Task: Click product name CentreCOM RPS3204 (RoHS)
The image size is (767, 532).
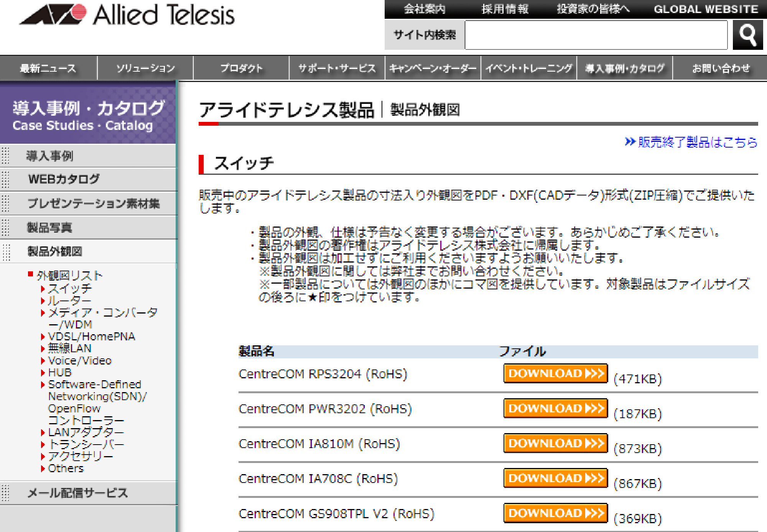Action: click(323, 374)
